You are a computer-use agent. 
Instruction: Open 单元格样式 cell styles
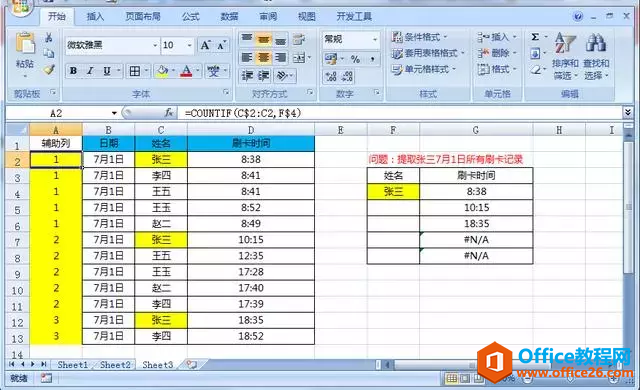pos(424,69)
